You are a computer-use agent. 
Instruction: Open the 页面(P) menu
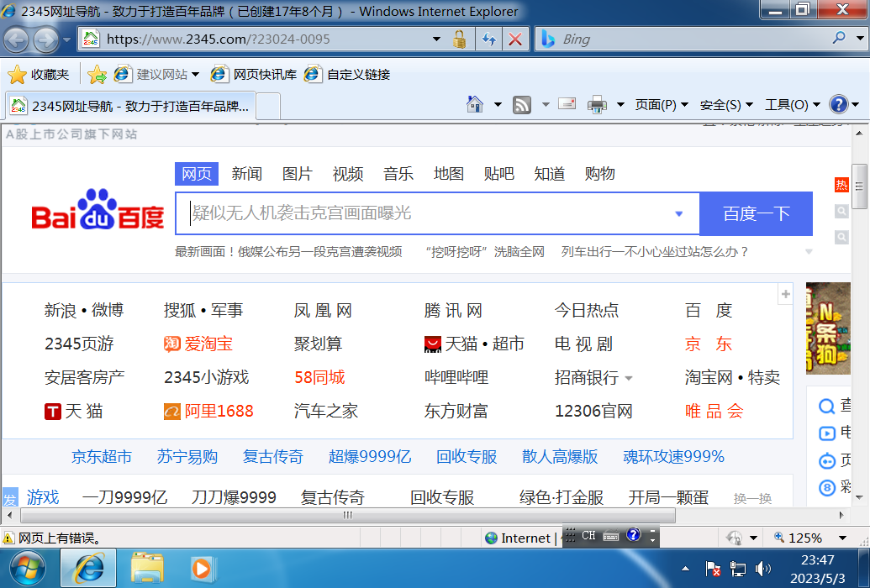click(x=662, y=105)
